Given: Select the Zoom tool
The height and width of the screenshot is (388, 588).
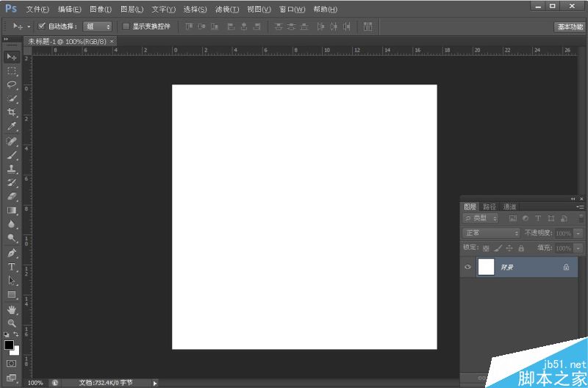Looking at the screenshot, I should [x=12, y=323].
